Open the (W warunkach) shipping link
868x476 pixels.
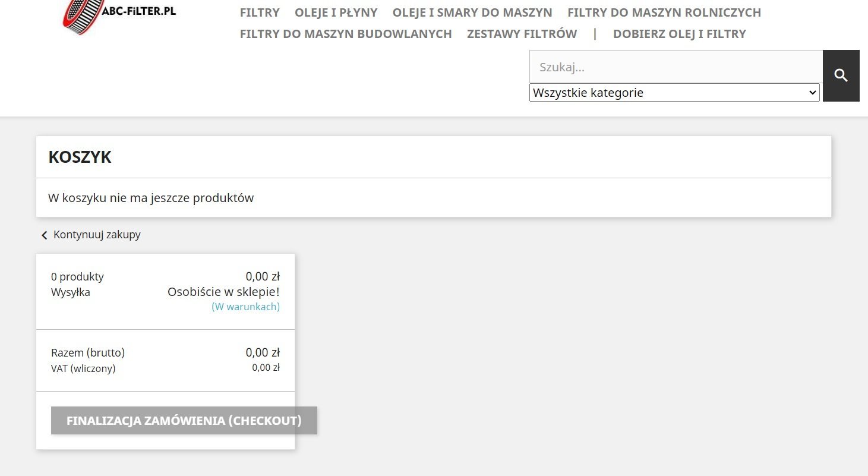point(245,307)
